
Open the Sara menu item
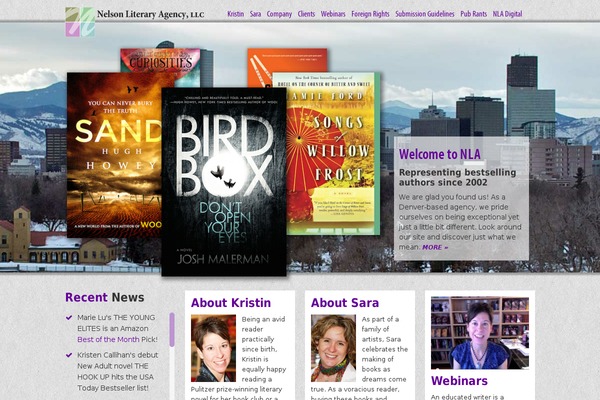255,14
